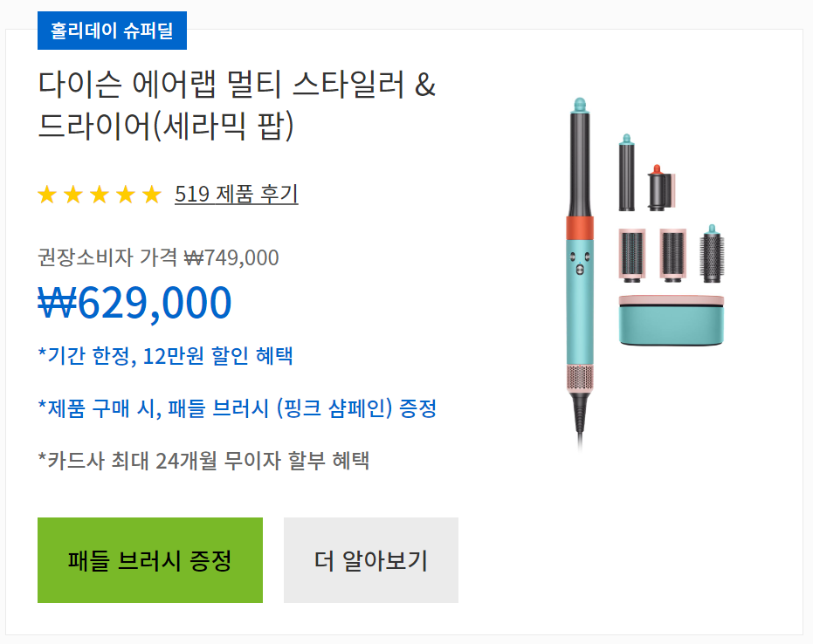This screenshot has height=644, width=813.
Task: Click the second rating star
Action: pyautogui.click(x=72, y=195)
